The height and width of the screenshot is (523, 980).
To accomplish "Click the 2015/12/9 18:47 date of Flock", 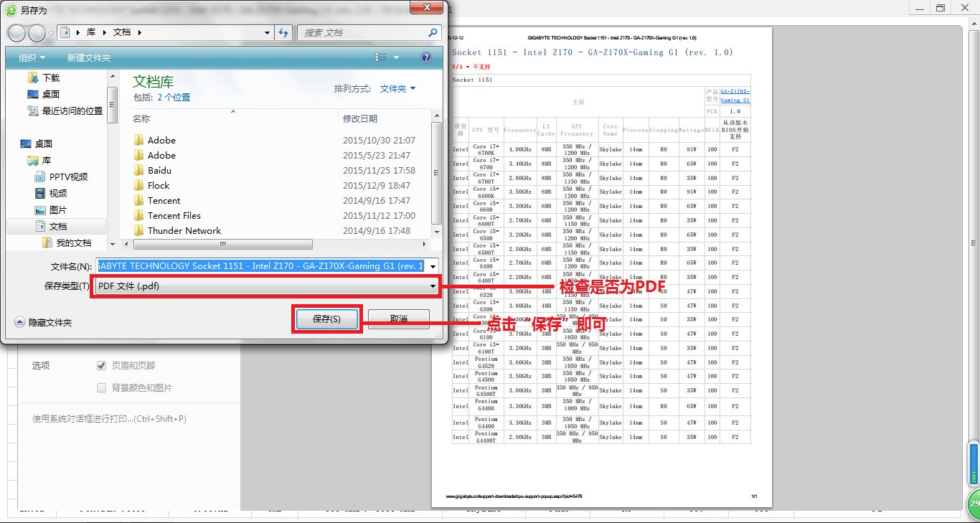I will tap(377, 185).
